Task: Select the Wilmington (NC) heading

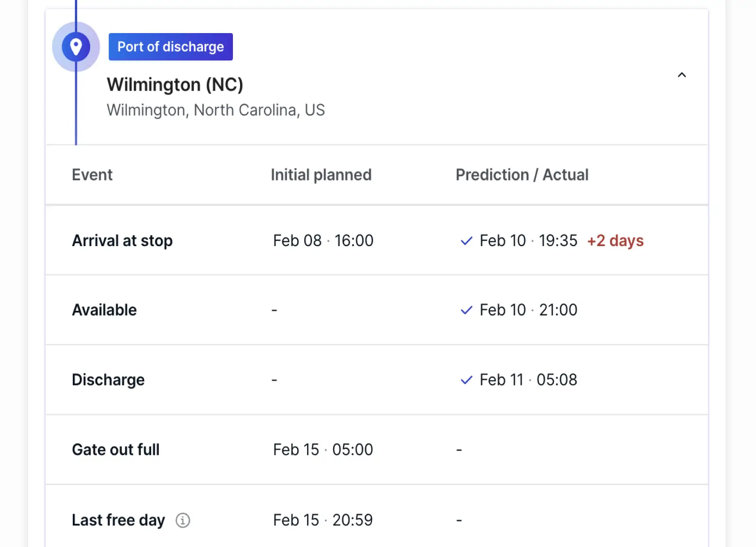Action: (x=175, y=85)
